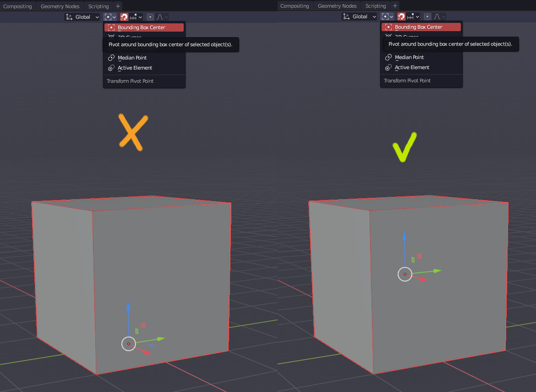Select the Active Element icon in the menu
This screenshot has height=392, width=536.
click(111, 68)
